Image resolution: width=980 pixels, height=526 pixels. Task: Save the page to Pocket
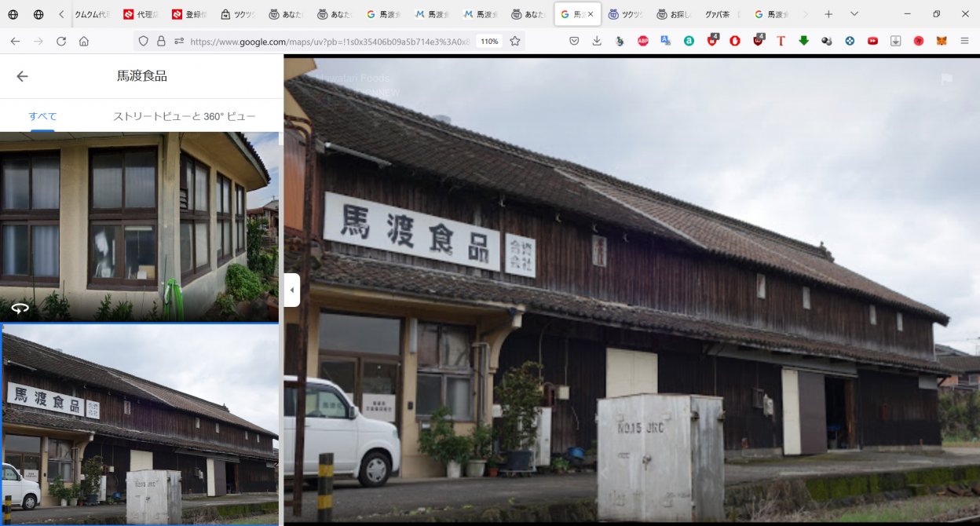pos(574,41)
